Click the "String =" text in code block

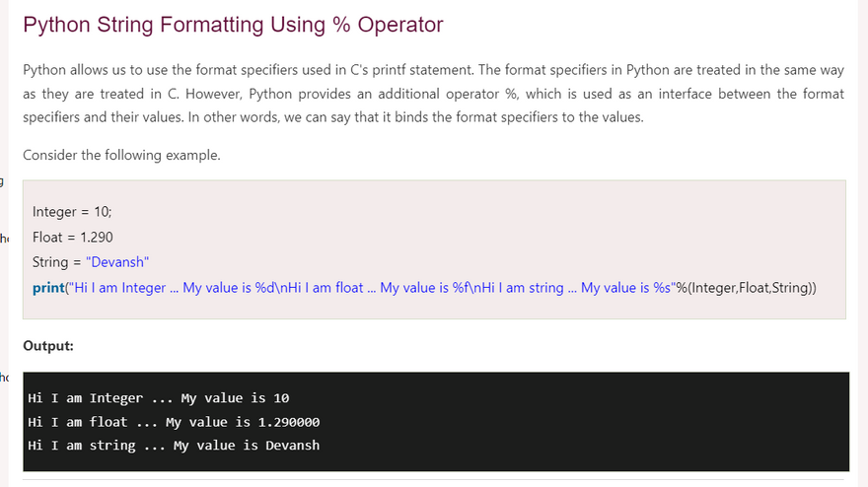point(50,262)
